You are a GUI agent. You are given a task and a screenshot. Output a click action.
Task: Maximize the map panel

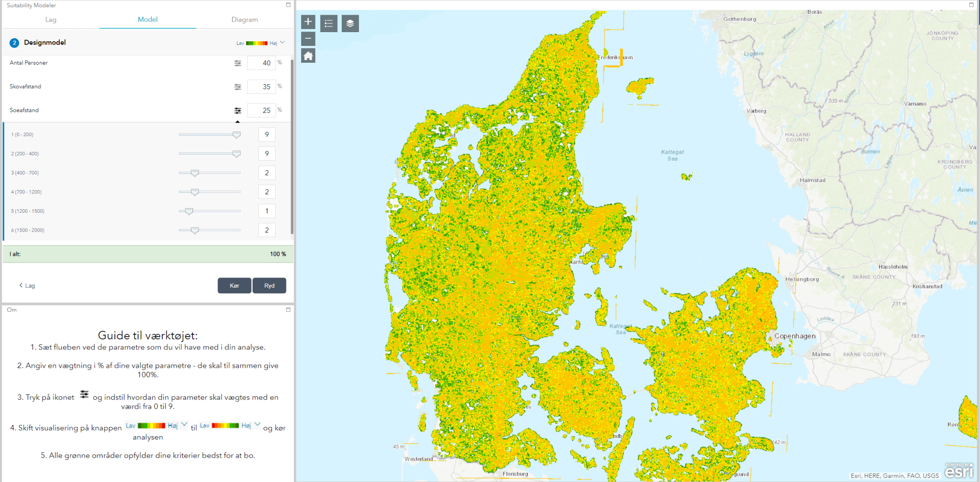click(971, 5)
